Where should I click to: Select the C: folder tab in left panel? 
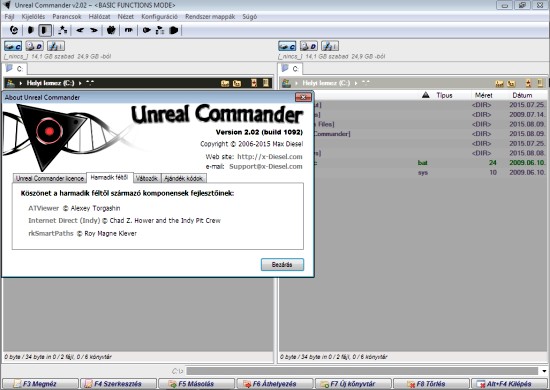[15, 69]
